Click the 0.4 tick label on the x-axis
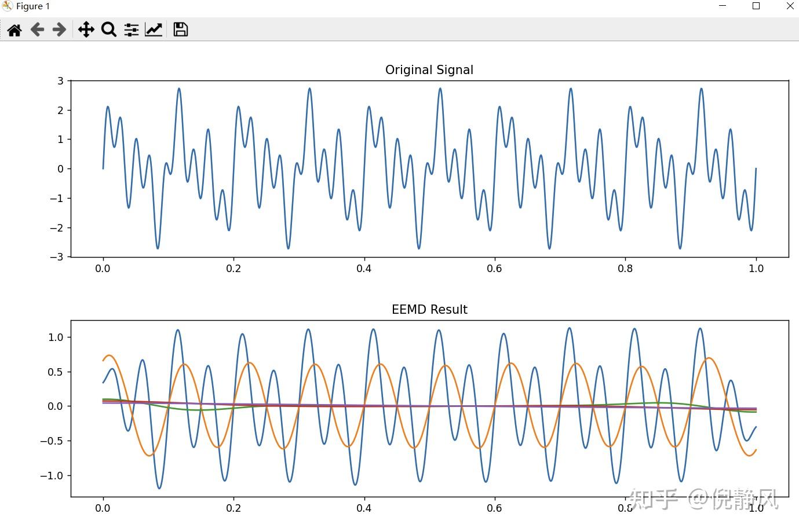The height and width of the screenshot is (532, 799). click(364, 269)
